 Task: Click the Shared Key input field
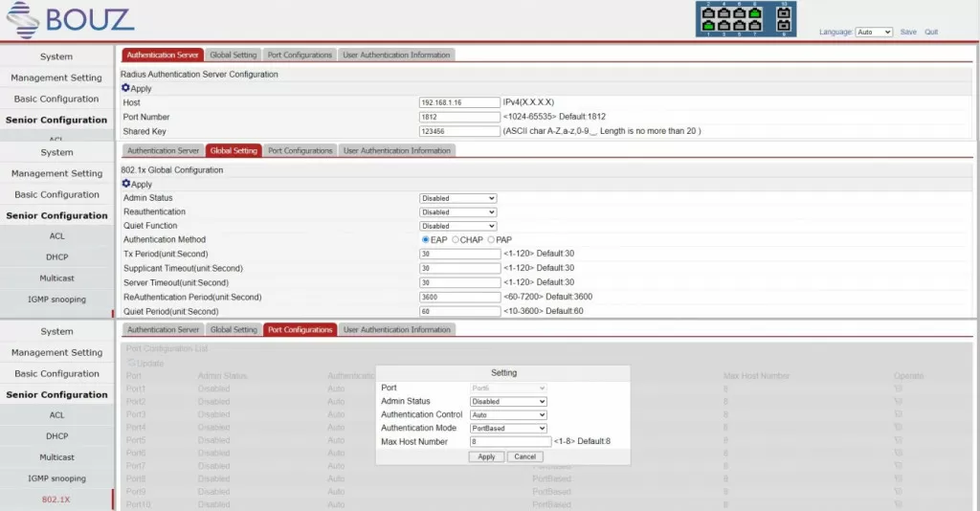click(x=459, y=131)
